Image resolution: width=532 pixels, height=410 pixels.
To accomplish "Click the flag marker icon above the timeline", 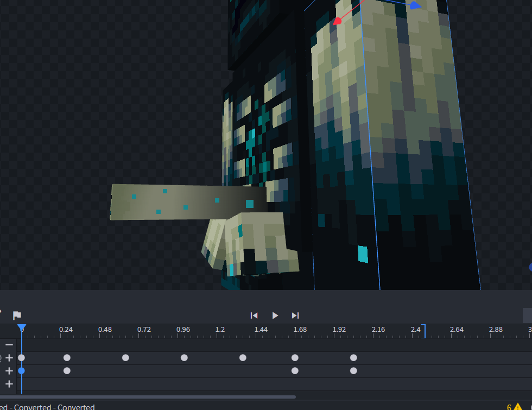I will 17,316.
